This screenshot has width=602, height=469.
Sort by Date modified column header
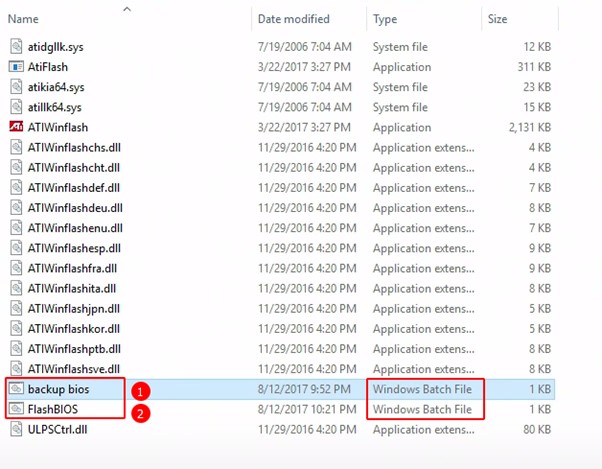(x=291, y=18)
